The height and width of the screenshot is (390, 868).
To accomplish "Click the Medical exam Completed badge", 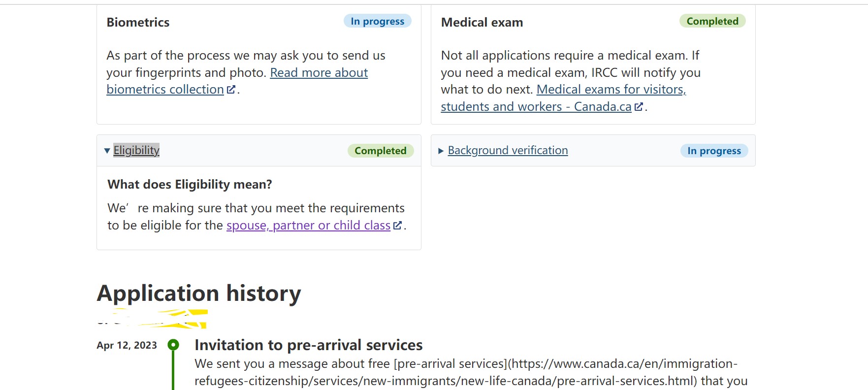I will point(712,21).
